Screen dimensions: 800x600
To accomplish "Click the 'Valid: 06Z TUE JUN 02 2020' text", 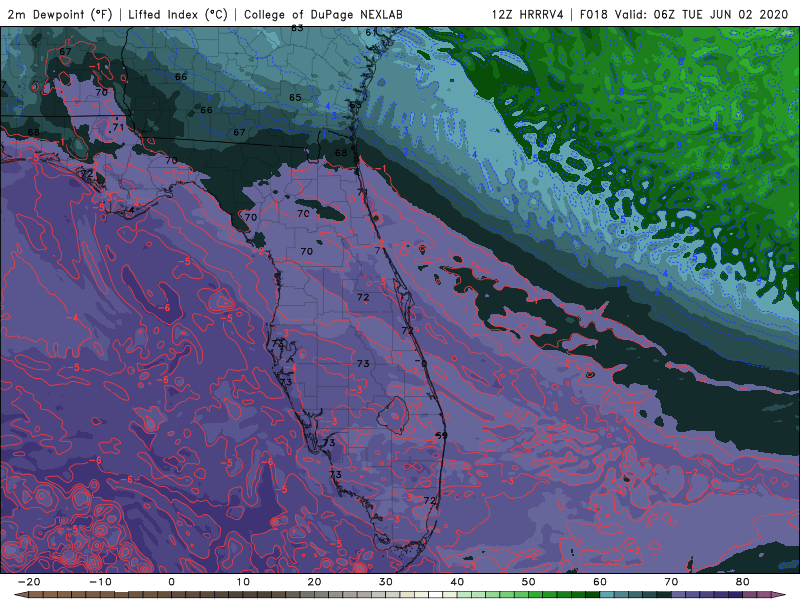I will click(702, 14).
